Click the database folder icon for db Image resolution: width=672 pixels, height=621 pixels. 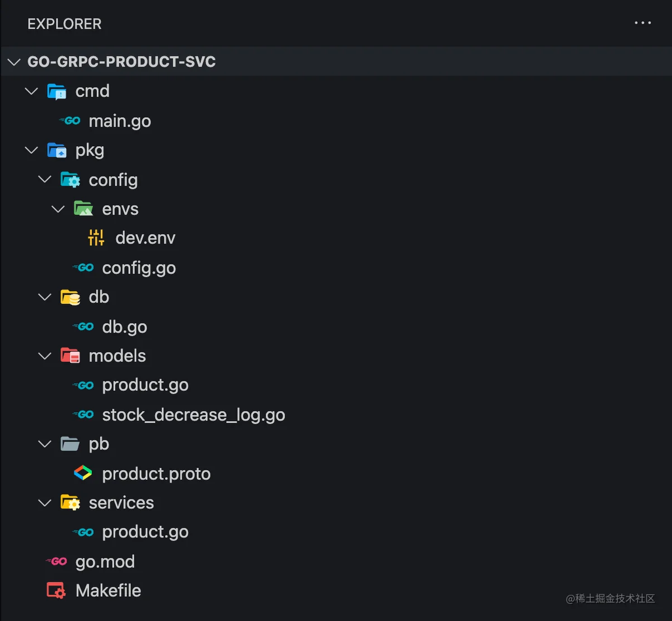(x=70, y=297)
